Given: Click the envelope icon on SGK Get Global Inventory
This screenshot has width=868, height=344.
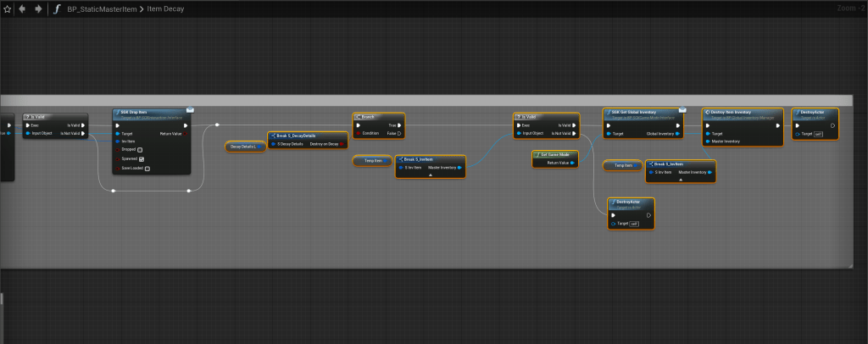Looking at the screenshot, I should point(682,109).
